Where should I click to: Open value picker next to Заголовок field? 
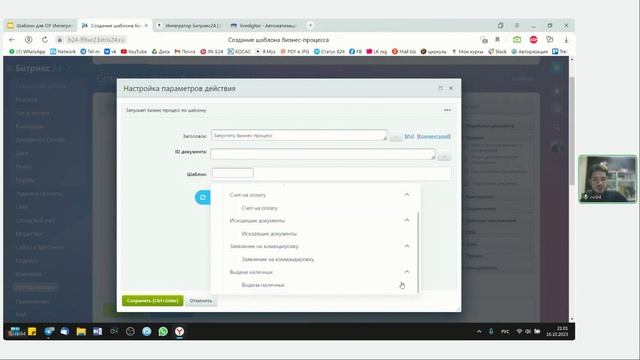click(395, 137)
